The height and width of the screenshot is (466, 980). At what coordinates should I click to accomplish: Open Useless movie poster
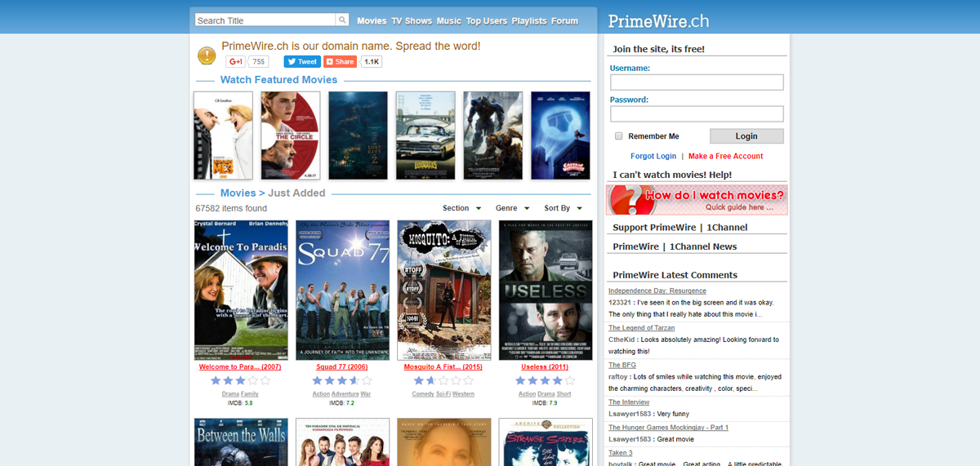(546, 291)
